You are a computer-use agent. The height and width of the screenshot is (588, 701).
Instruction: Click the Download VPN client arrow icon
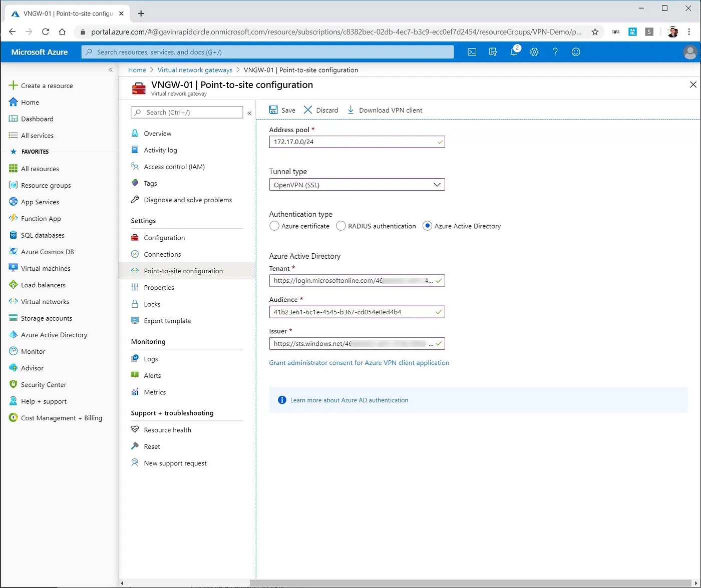pos(350,110)
